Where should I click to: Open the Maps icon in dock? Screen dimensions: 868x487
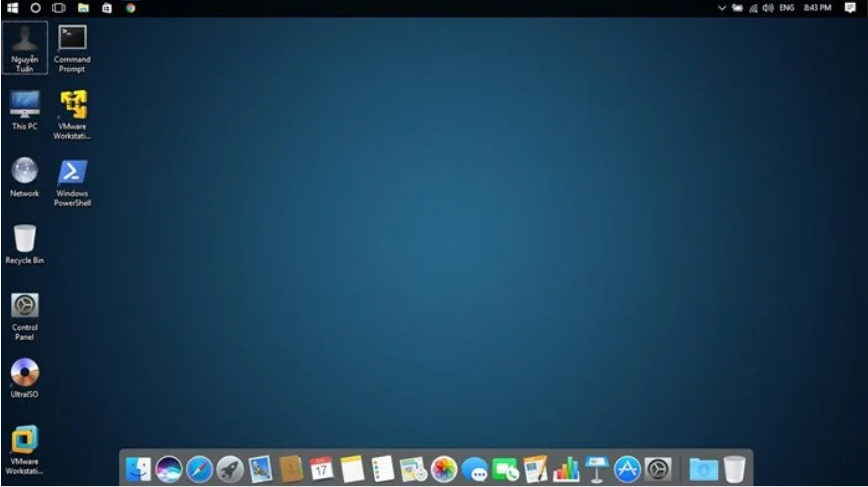click(x=413, y=469)
